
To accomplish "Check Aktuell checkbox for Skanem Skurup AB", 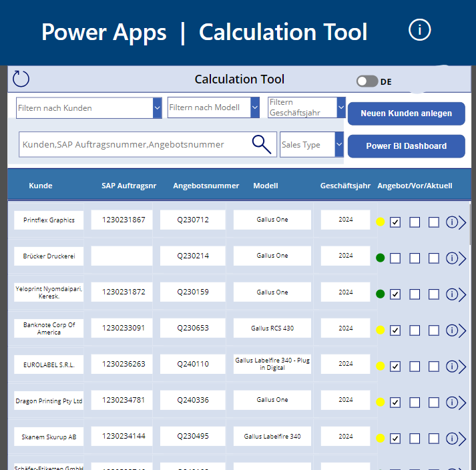I will coord(433,439).
